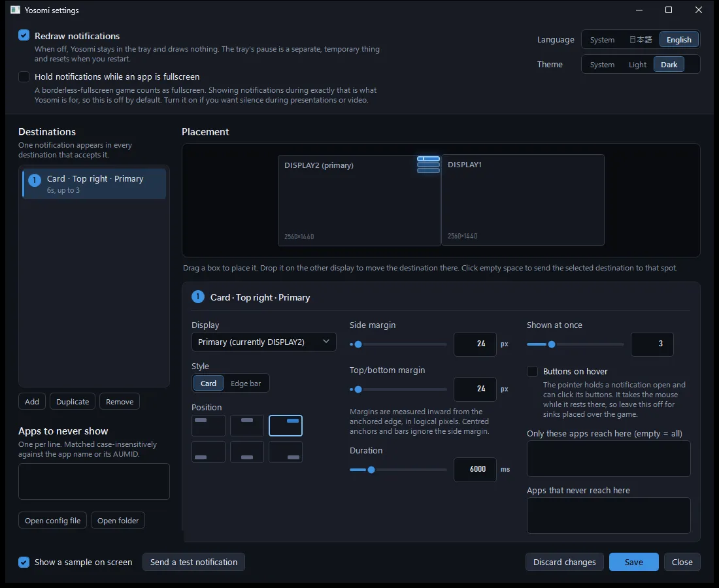Adjust the Top/bottom margin slider
719x588 pixels.
(398, 389)
